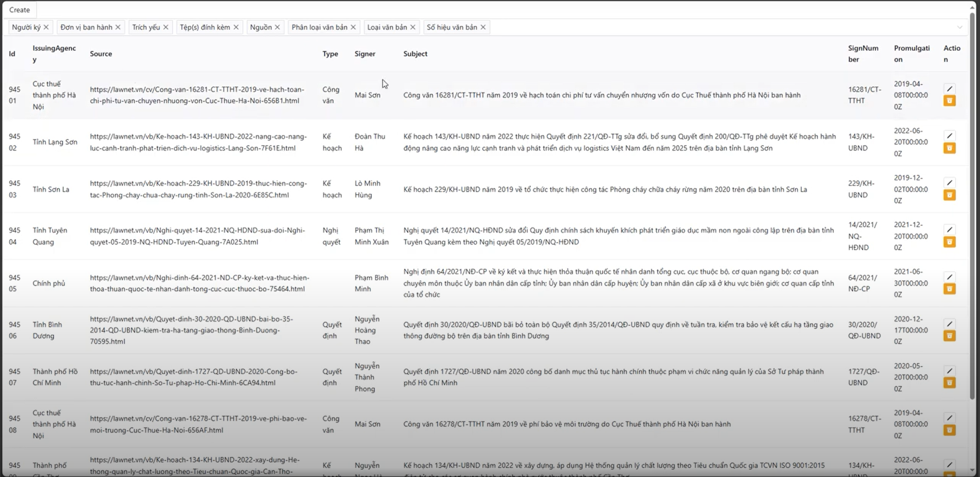Delete row 94503 with trash icon
980x477 pixels.
click(x=950, y=195)
